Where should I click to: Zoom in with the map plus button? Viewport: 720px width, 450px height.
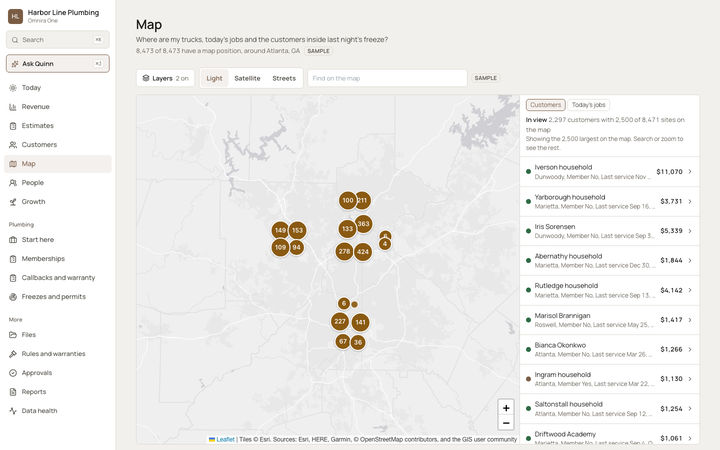[x=506, y=408]
